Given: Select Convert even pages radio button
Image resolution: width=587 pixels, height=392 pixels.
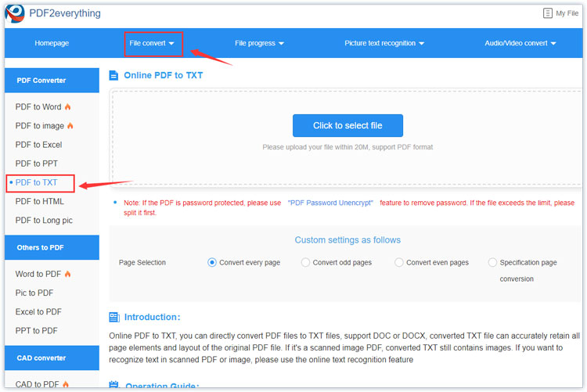Looking at the screenshot, I should pos(399,262).
